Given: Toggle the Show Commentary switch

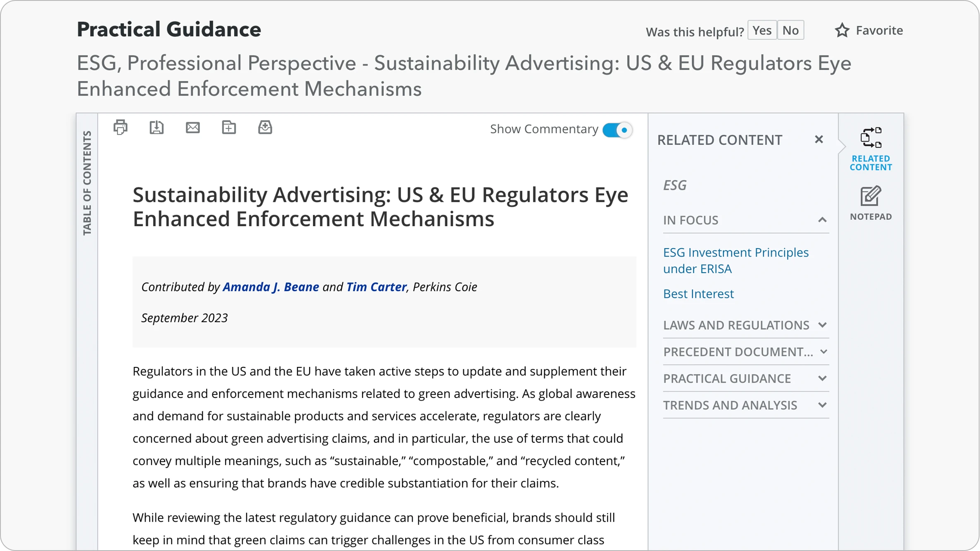Looking at the screenshot, I should [617, 130].
